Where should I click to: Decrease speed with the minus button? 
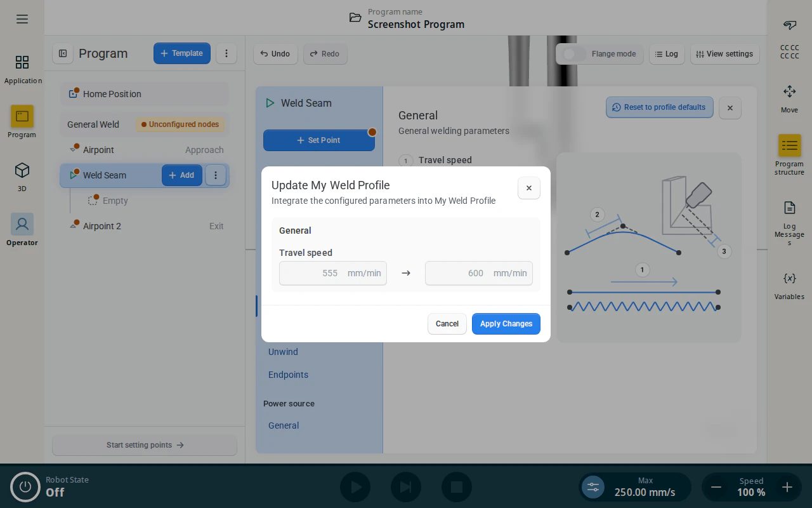[716, 487]
